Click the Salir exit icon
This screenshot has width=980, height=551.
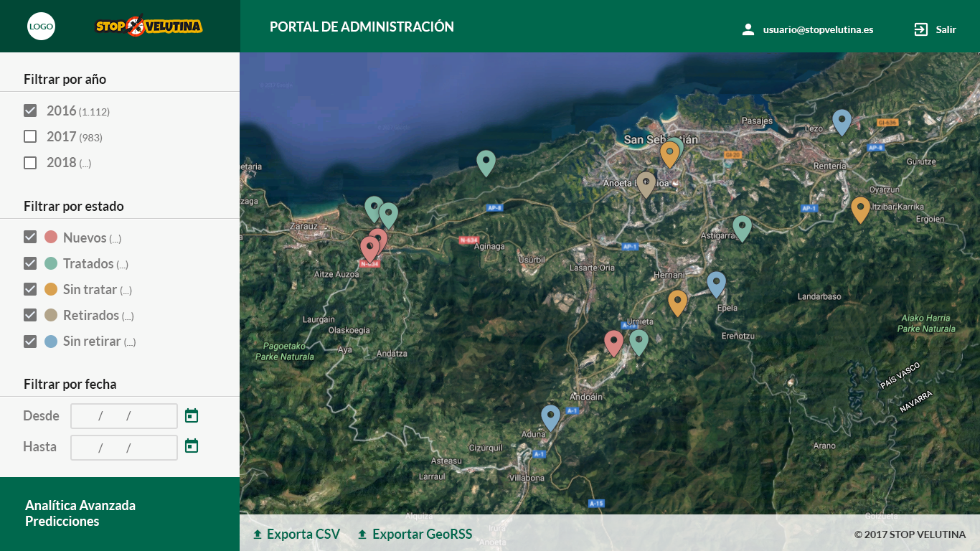coord(920,29)
